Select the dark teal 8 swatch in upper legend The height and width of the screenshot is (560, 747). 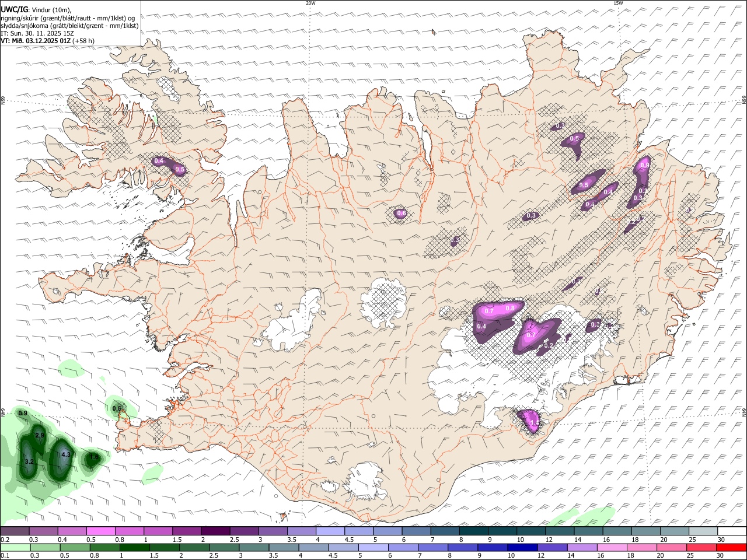[x=473, y=531]
